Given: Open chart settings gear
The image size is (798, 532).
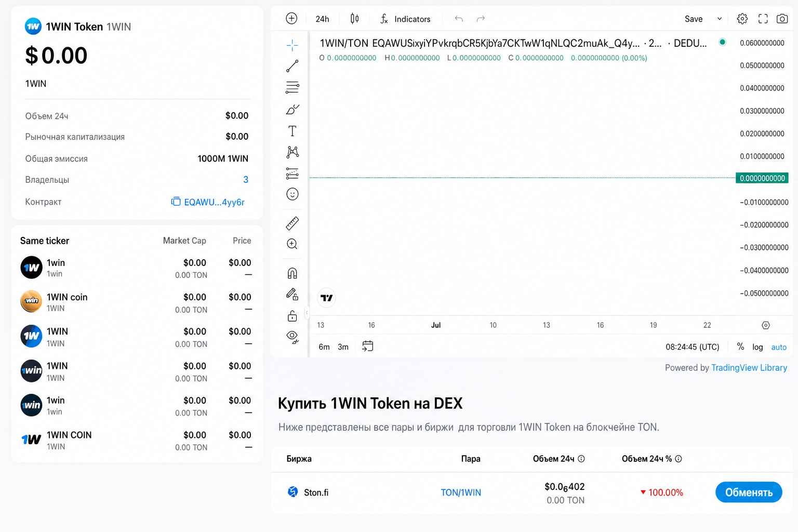Looking at the screenshot, I should pos(742,19).
